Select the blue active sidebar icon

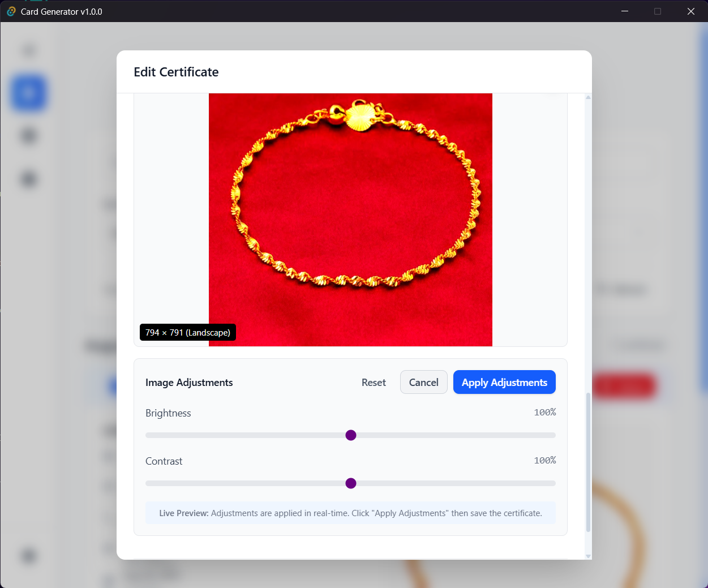pyautogui.click(x=28, y=93)
